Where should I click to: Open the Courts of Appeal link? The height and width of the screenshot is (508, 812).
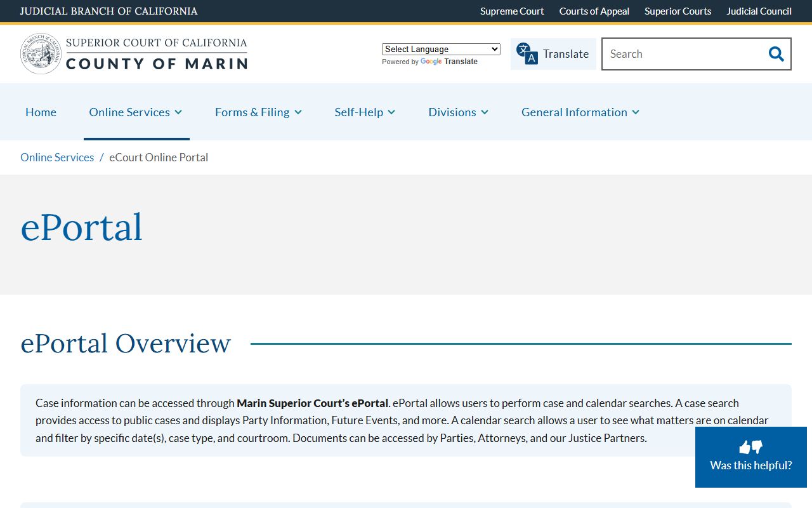pos(594,11)
